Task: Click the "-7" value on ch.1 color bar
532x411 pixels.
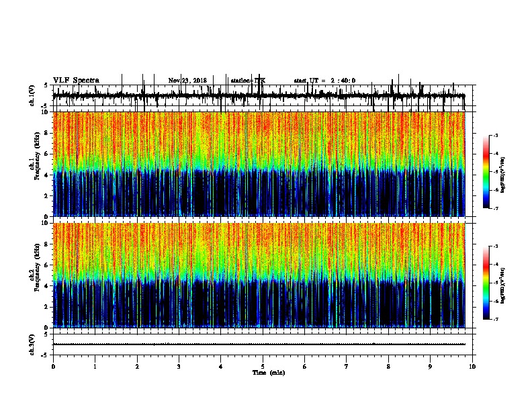Action: (495, 208)
